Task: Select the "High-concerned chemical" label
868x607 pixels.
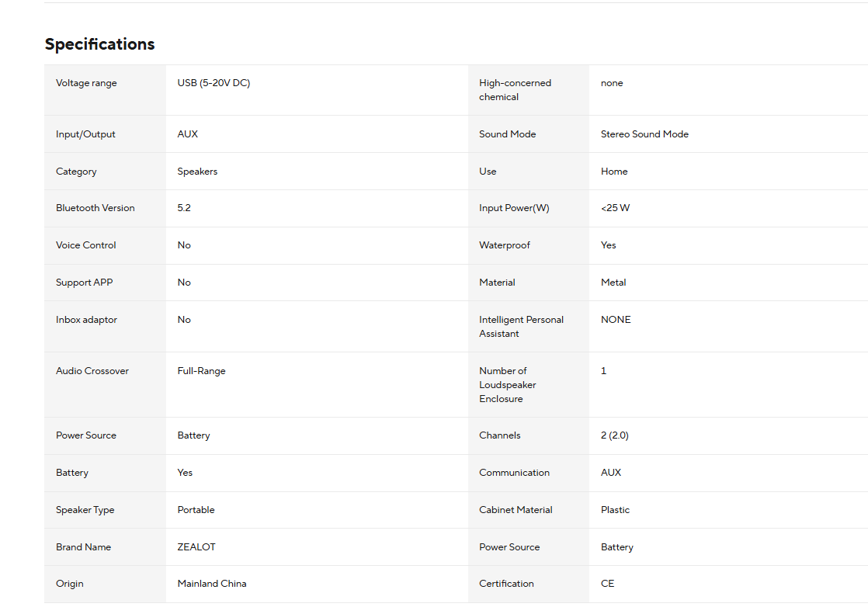Action: [x=516, y=89]
